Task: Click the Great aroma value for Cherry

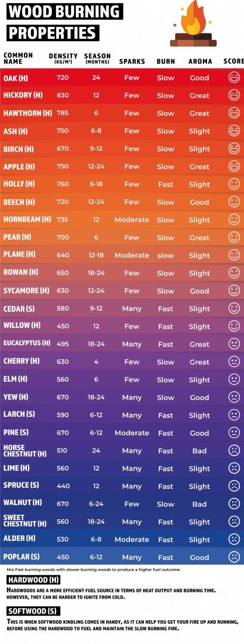Action: coord(199,362)
